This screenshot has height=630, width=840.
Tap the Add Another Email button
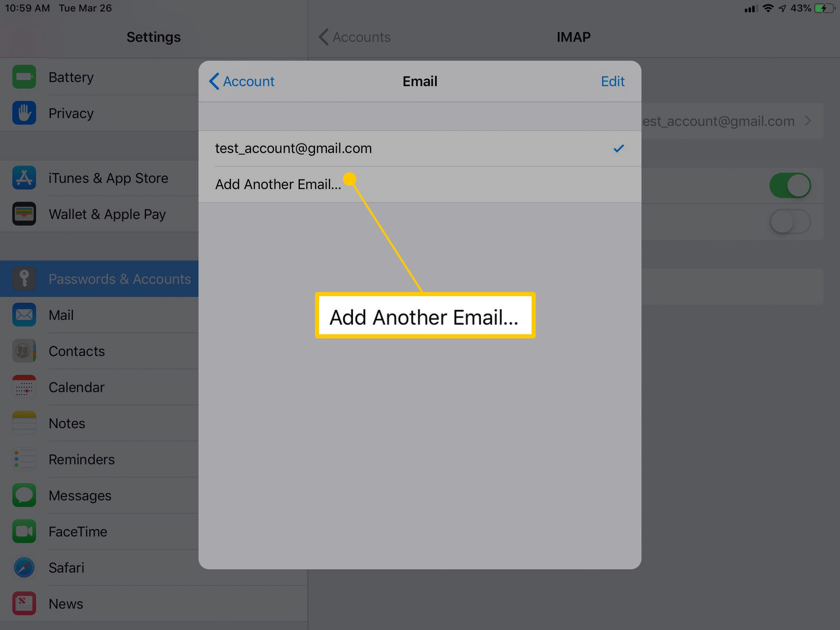tap(279, 185)
